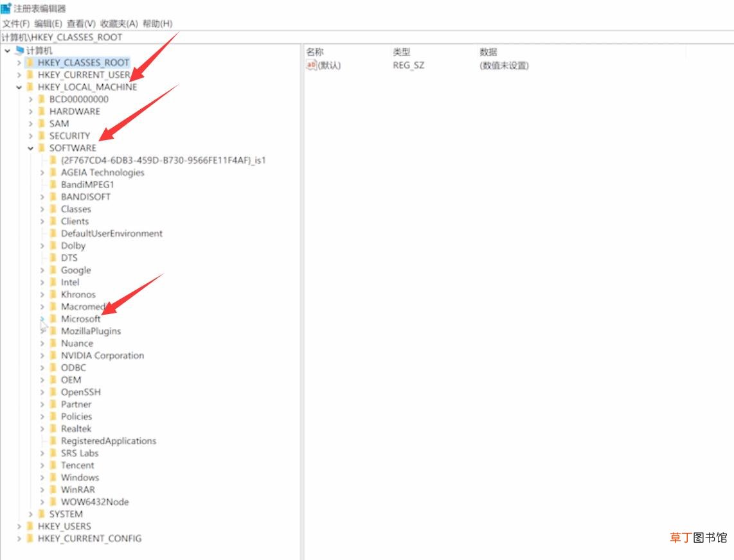Collapse the SOFTWARE key chevron
Viewport: 734px width, 560px height.
(30, 148)
